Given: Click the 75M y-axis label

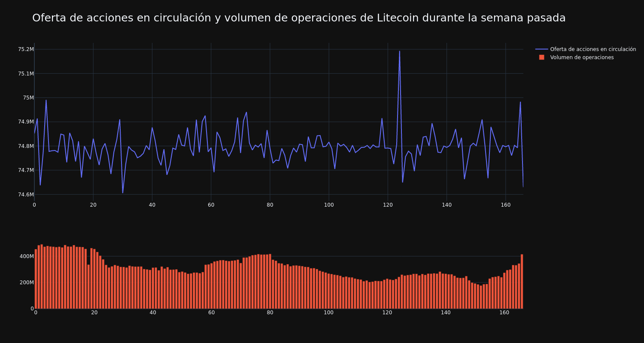Looking at the screenshot, I should 28,98.
